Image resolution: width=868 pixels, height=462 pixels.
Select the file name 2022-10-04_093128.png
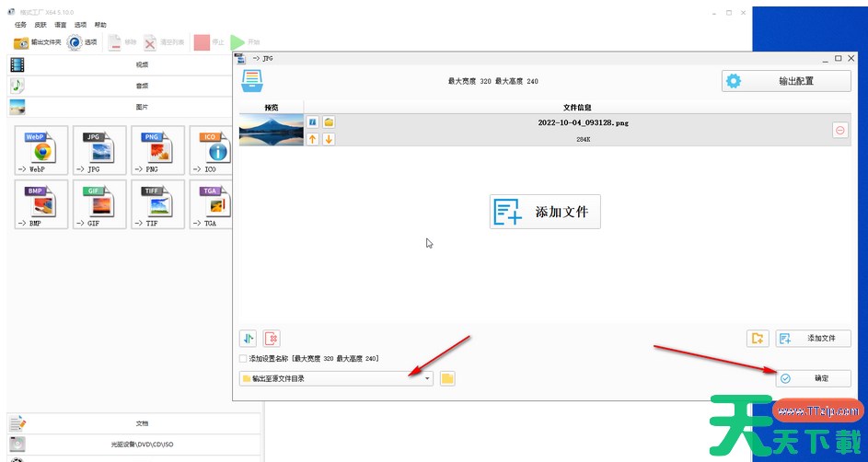(x=583, y=122)
